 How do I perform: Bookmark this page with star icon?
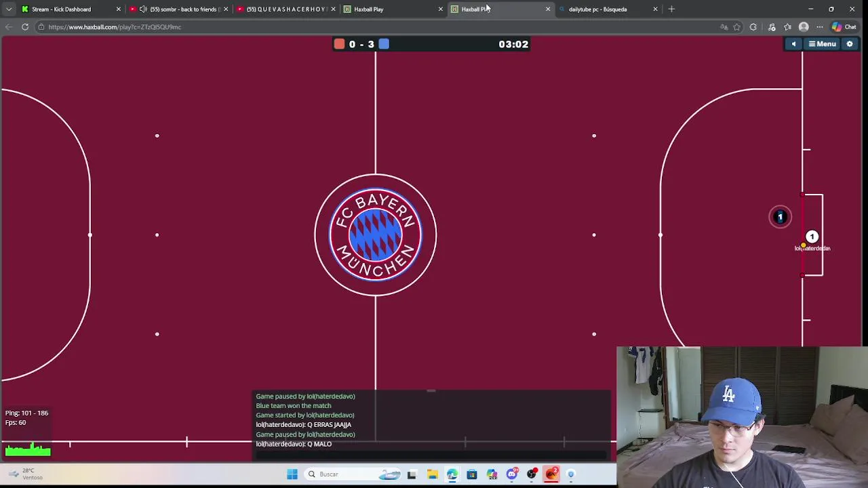point(737,27)
